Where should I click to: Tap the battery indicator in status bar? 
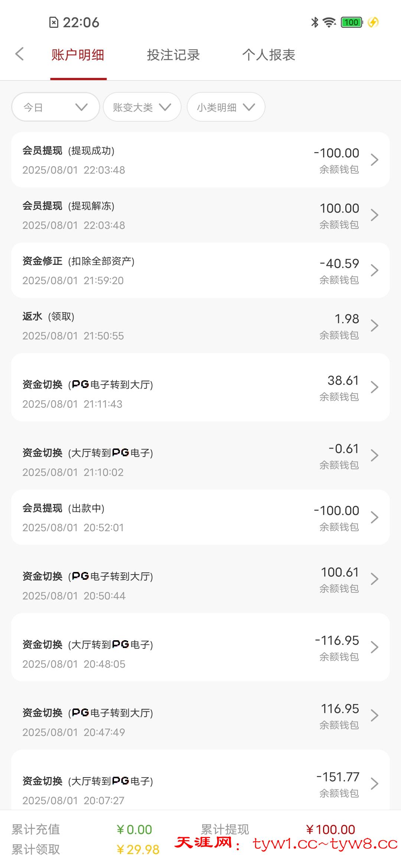point(351,22)
